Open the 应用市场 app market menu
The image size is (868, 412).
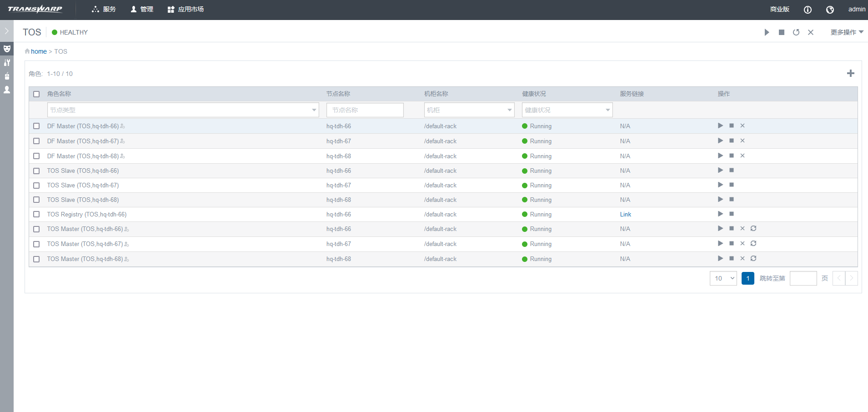click(186, 10)
